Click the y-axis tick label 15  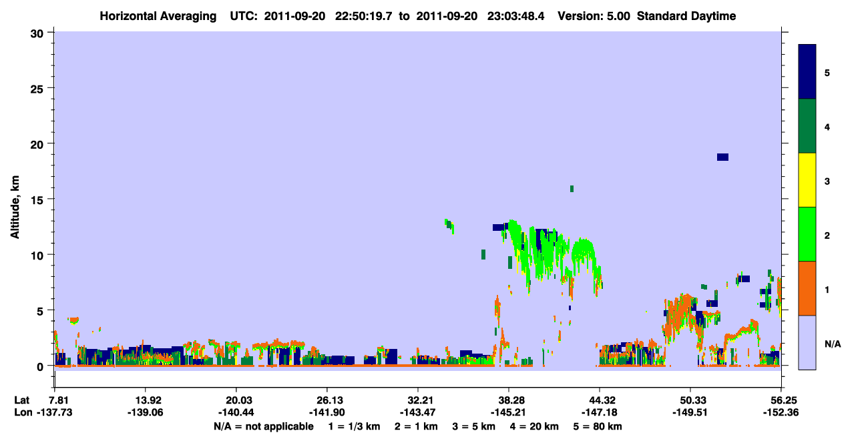(x=38, y=199)
